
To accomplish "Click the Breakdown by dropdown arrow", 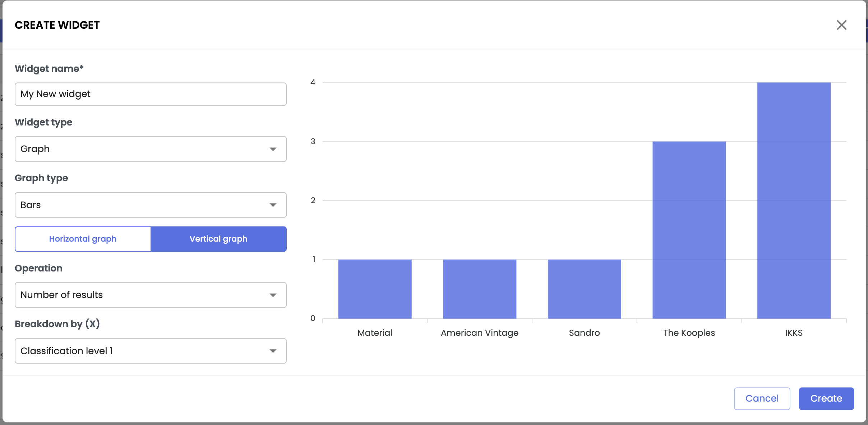I will [x=273, y=351].
